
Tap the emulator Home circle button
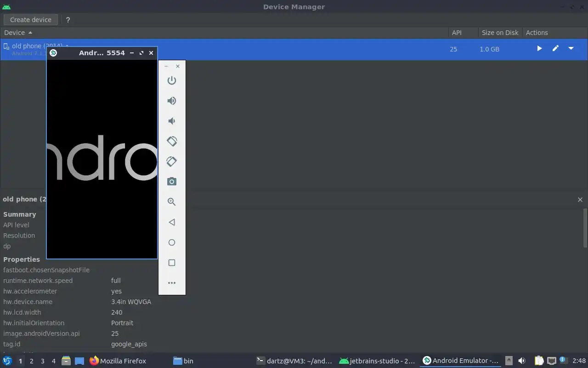tap(172, 242)
